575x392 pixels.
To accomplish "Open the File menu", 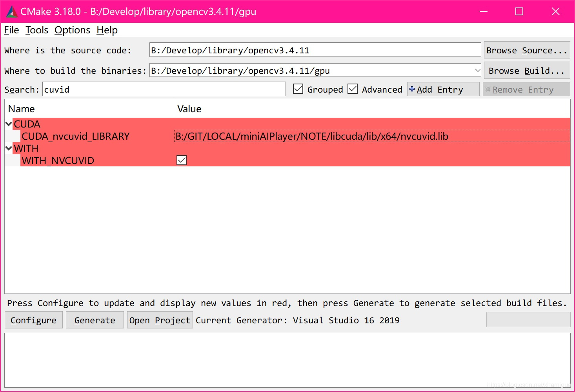I will (11, 30).
